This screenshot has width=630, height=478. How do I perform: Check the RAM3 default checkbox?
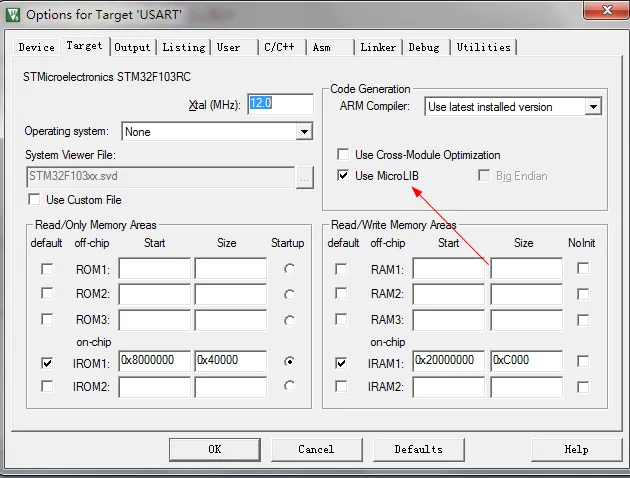[341, 319]
